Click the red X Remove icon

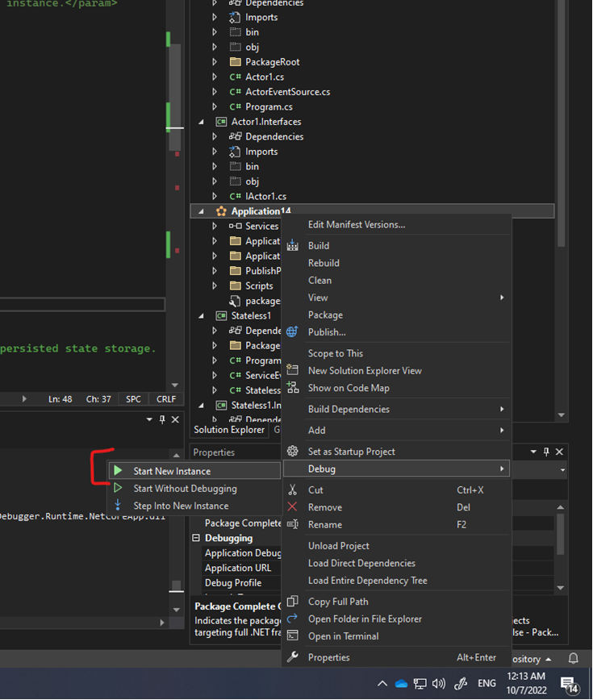tap(292, 506)
